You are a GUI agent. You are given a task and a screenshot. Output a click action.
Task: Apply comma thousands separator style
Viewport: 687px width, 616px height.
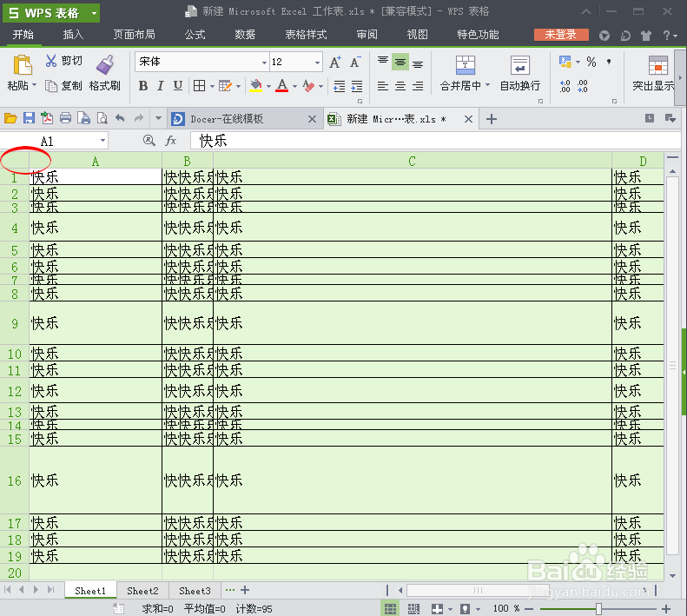pos(609,62)
